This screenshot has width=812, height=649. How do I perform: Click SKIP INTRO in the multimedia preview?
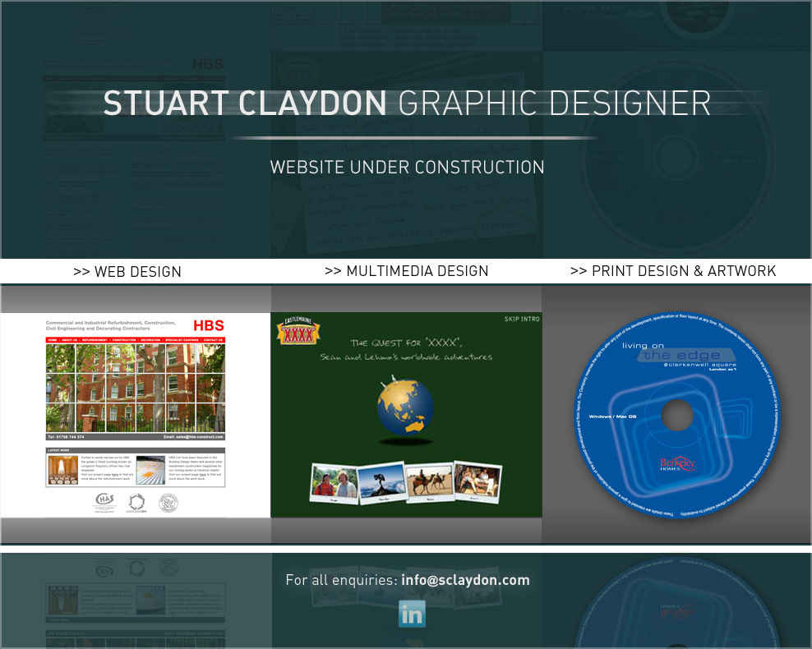coord(522,320)
